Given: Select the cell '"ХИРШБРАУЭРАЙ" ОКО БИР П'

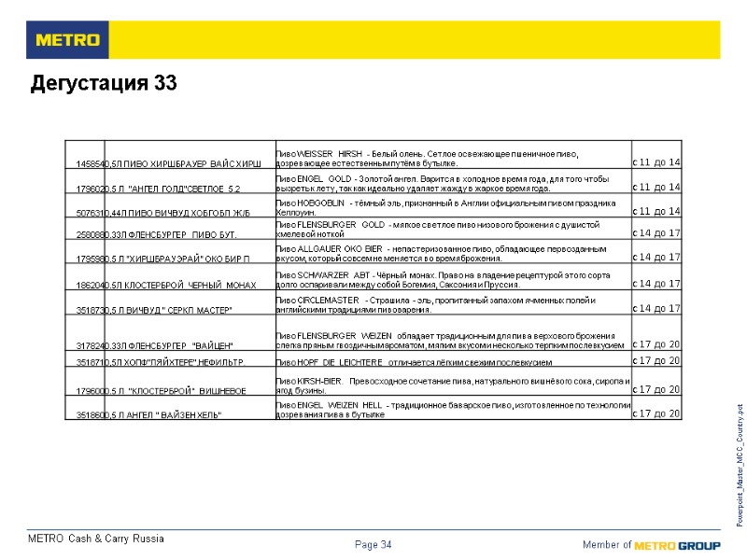Looking at the screenshot, I should (x=190, y=251).
